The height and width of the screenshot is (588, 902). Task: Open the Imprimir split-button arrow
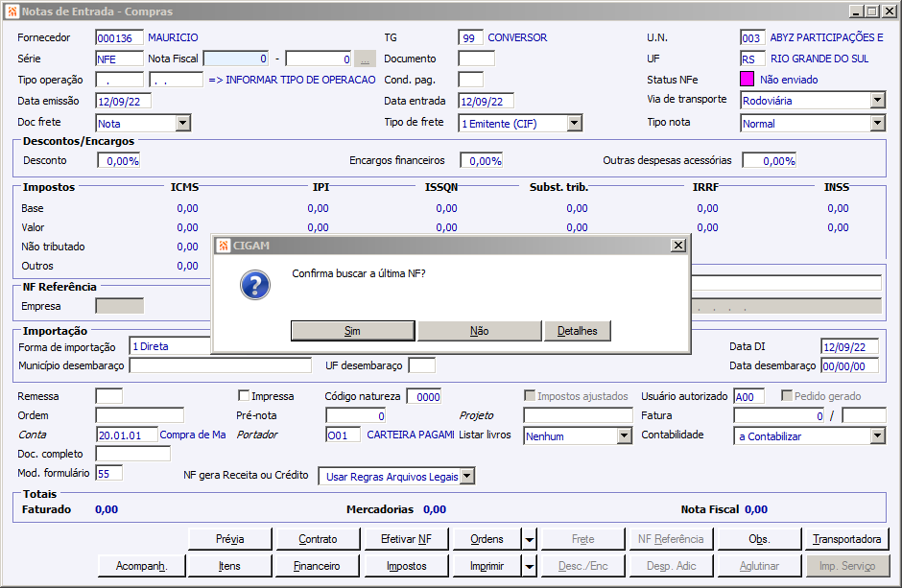pyautogui.click(x=530, y=566)
